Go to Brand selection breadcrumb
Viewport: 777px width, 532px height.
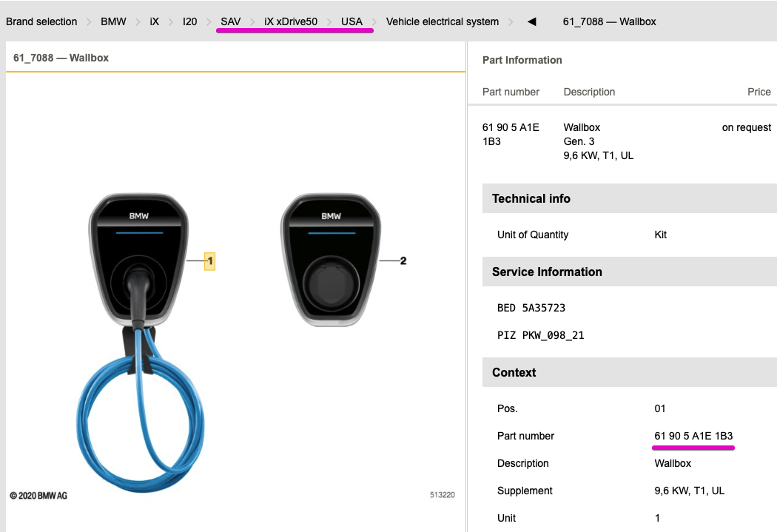click(x=41, y=21)
